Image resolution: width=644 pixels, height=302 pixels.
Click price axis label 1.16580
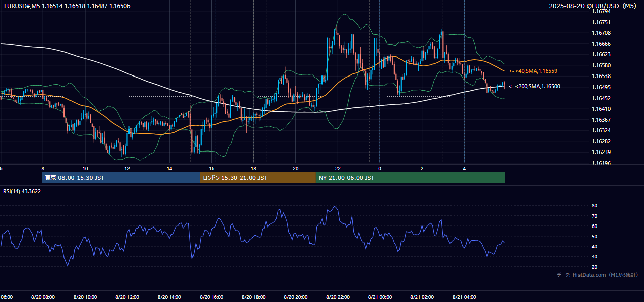(602, 65)
